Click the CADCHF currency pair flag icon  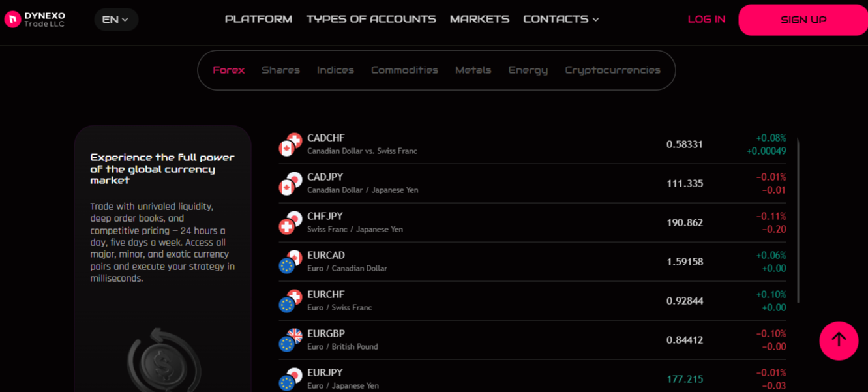point(290,144)
